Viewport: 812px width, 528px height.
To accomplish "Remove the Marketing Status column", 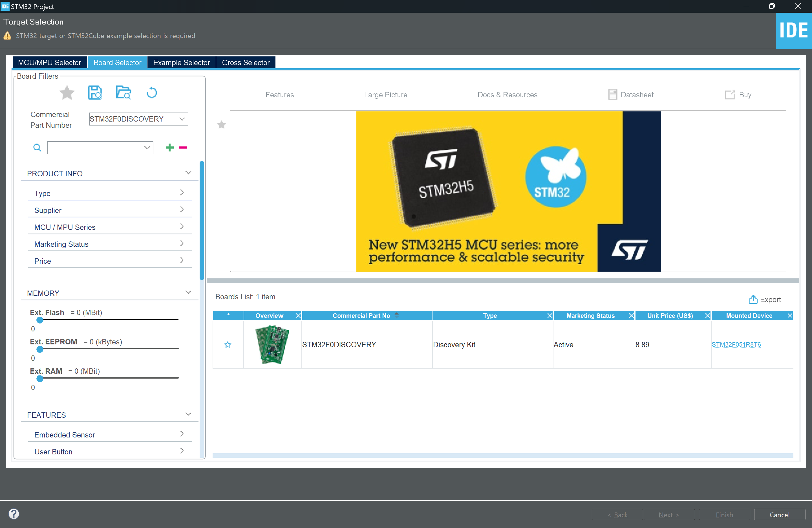I will point(631,315).
